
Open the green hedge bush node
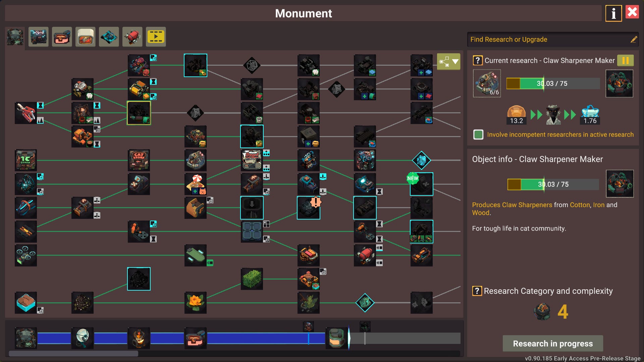[x=252, y=279]
